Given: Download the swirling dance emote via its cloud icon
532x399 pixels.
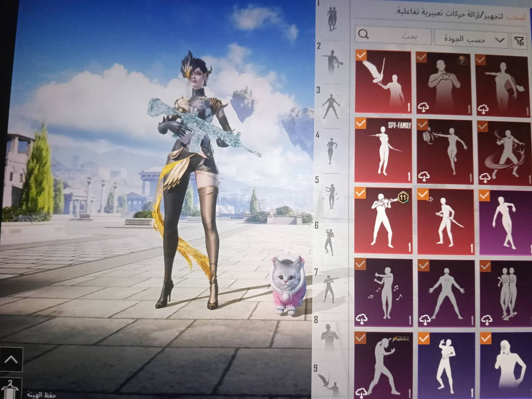Looking at the screenshot, I should click(x=485, y=178).
